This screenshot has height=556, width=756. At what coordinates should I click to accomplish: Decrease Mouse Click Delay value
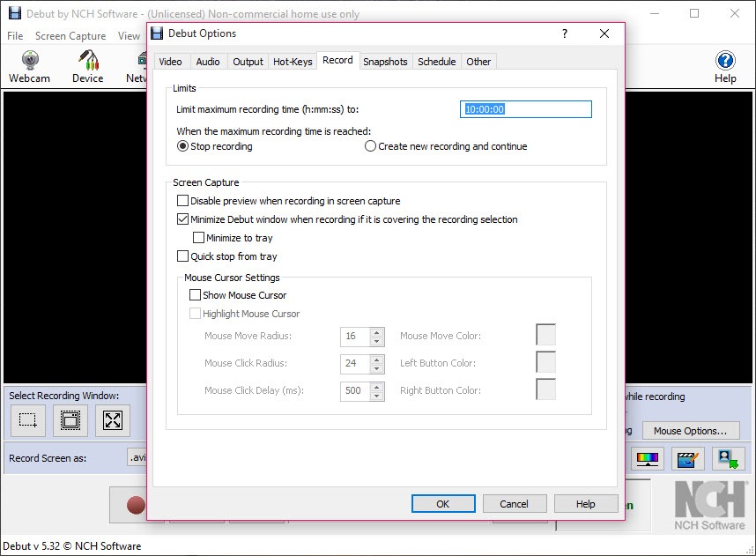pyautogui.click(x=377, y=396)
